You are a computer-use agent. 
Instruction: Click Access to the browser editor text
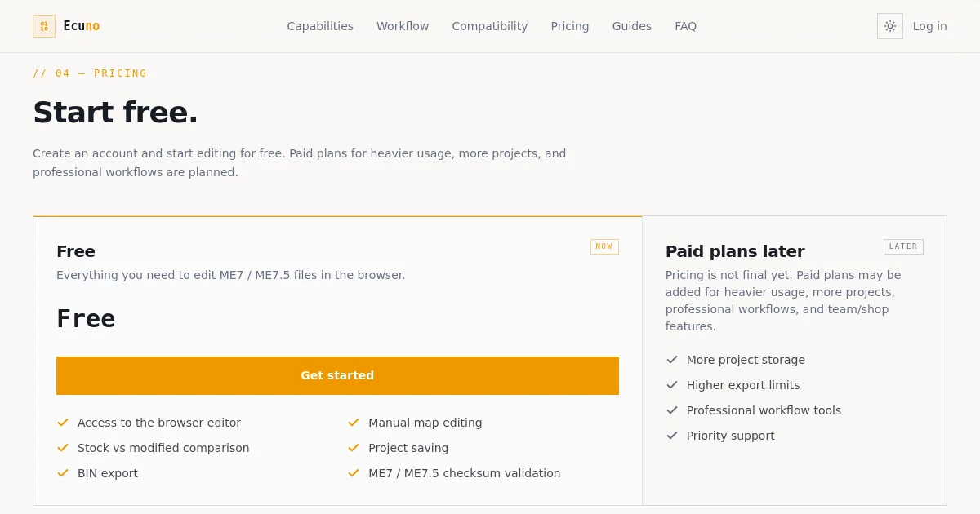159,423
